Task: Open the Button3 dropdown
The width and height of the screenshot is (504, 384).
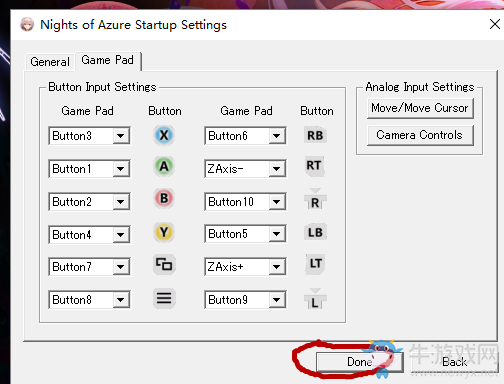Action: (120, 136)
